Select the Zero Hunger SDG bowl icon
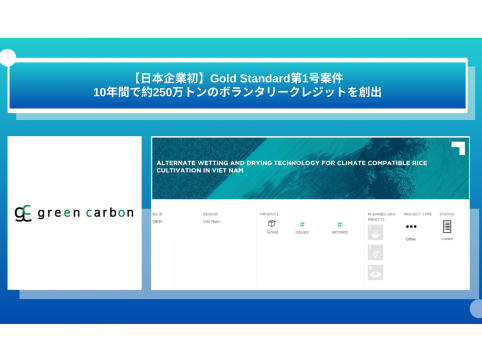 [375, 232]
